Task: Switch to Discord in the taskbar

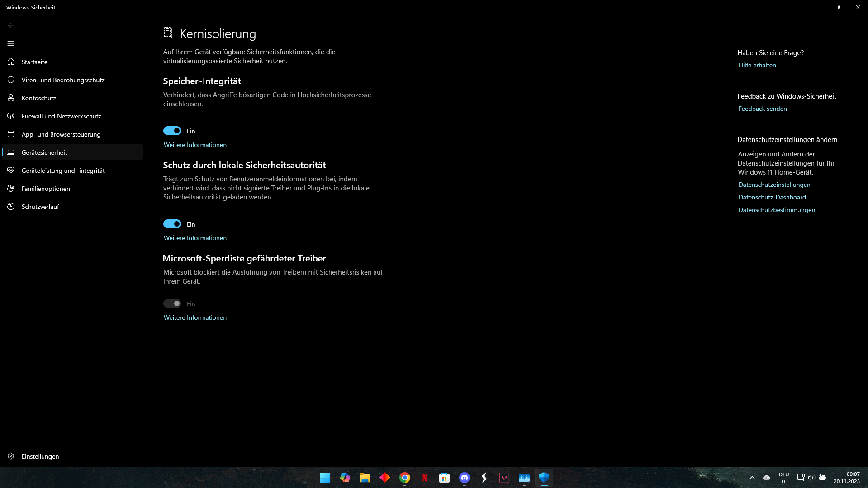Action: [465, 478]
